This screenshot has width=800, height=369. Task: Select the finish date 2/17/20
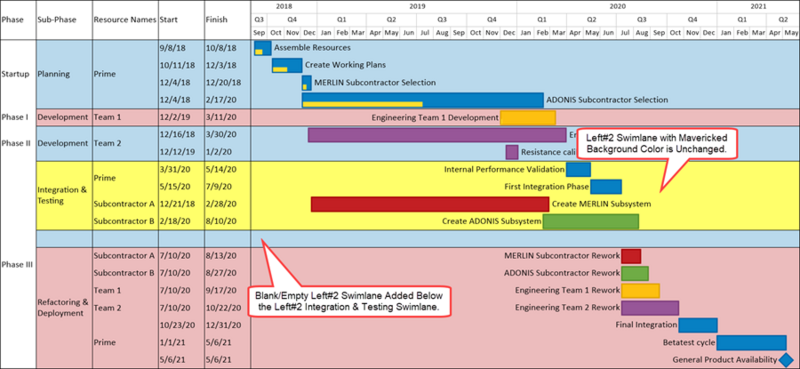pyautogui.click(x=221, y=100)
